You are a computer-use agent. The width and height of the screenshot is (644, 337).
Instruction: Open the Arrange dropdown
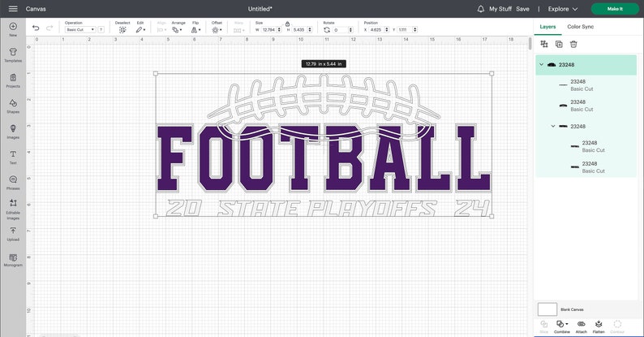177,30
